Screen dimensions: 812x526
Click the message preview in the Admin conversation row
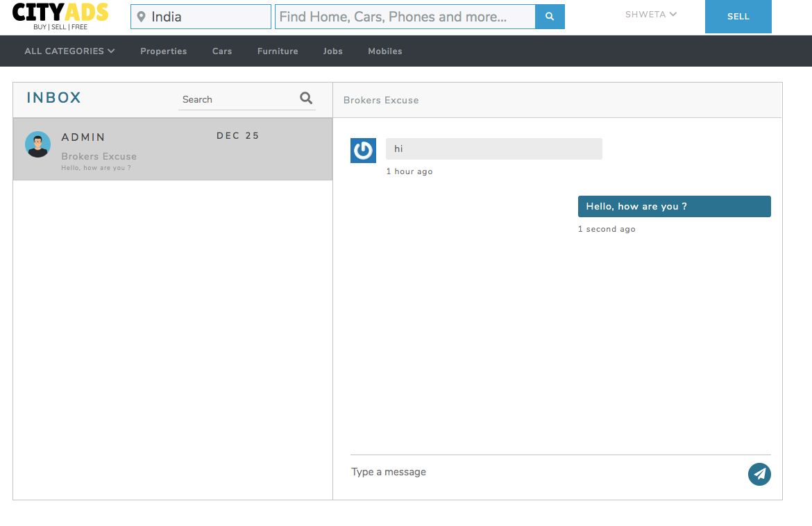tap(96, 168)
